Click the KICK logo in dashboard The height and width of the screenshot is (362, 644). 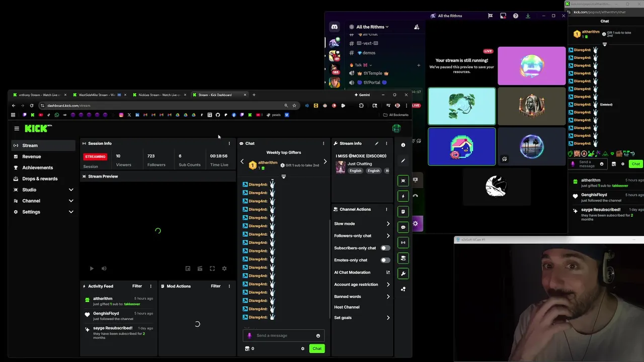(38, 129)
